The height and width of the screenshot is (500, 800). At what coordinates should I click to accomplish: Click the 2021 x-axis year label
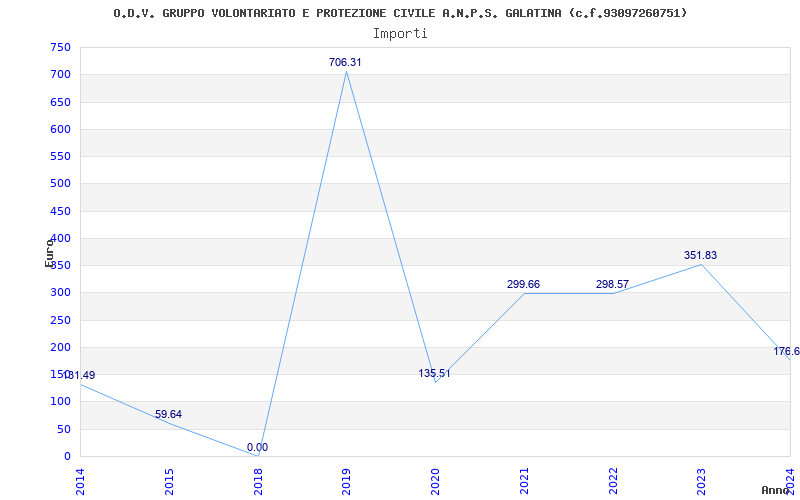pyautogui.click(x=524, y=482)
